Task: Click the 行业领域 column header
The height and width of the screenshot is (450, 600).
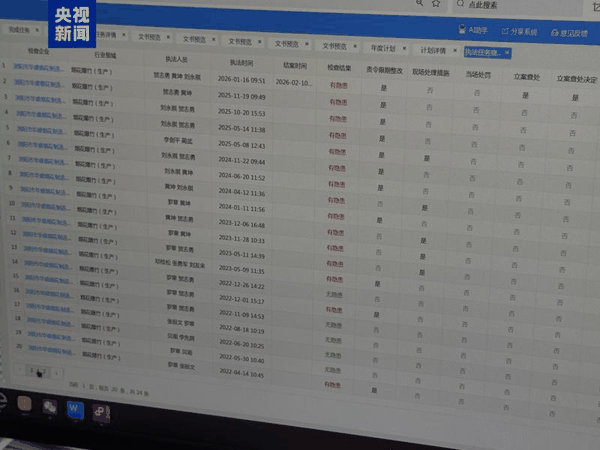Action: click(105, 55)
